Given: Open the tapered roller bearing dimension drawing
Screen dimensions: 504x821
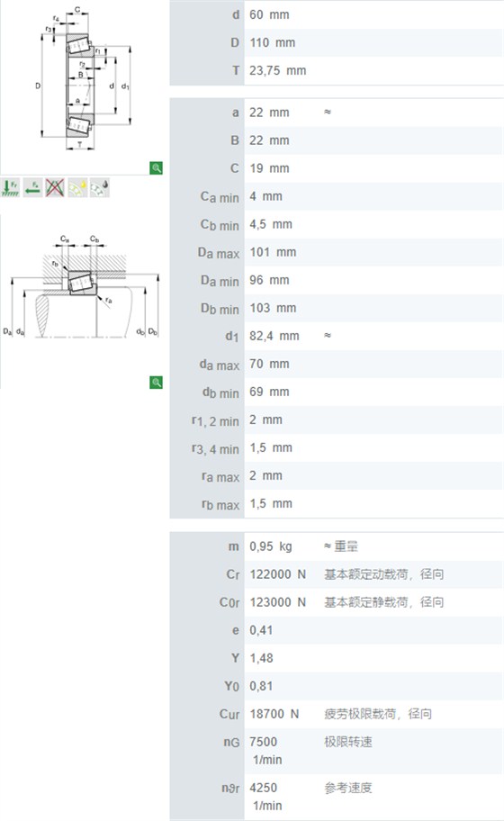Looking at the screenshot, I should [82, 82].
